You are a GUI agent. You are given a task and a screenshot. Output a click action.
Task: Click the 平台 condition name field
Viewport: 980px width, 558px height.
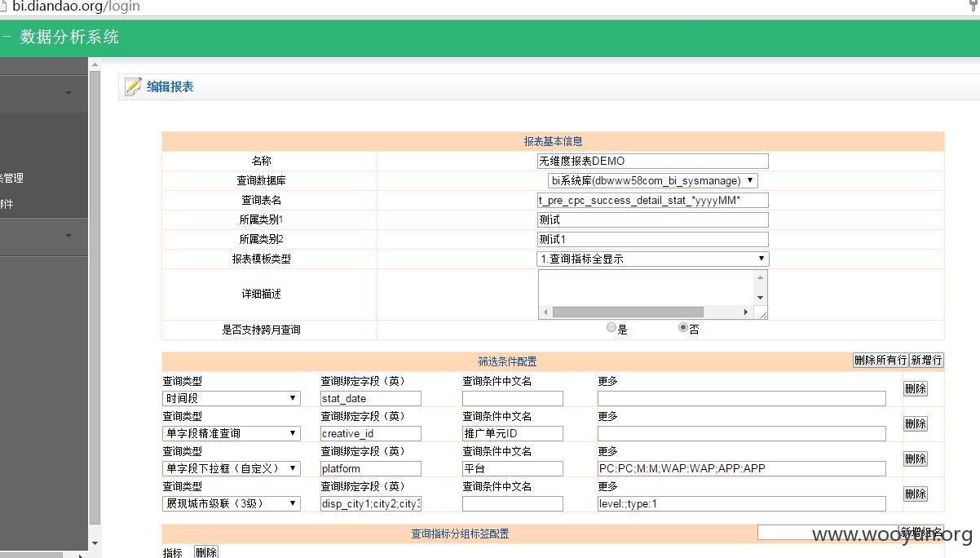tap(513, 468)
